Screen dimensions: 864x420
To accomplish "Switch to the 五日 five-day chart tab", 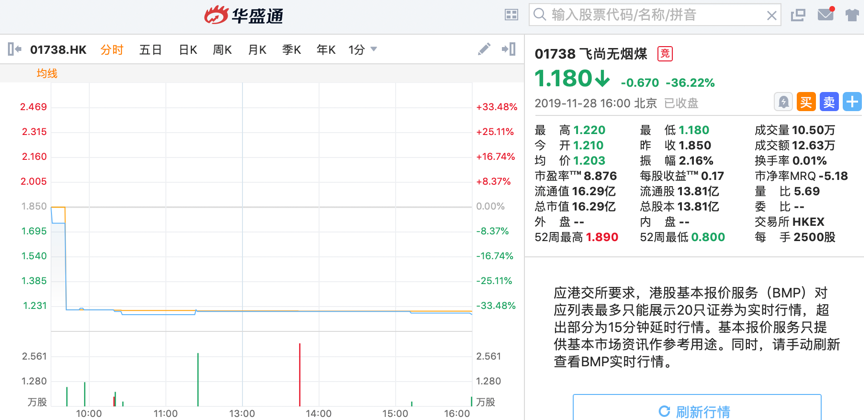I will (x=150, y=49).
